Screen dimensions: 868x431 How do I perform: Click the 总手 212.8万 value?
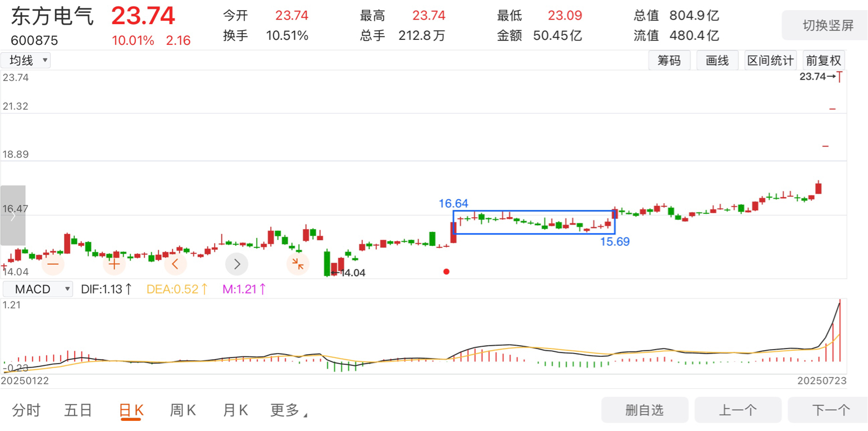click(x=422, y=36)
